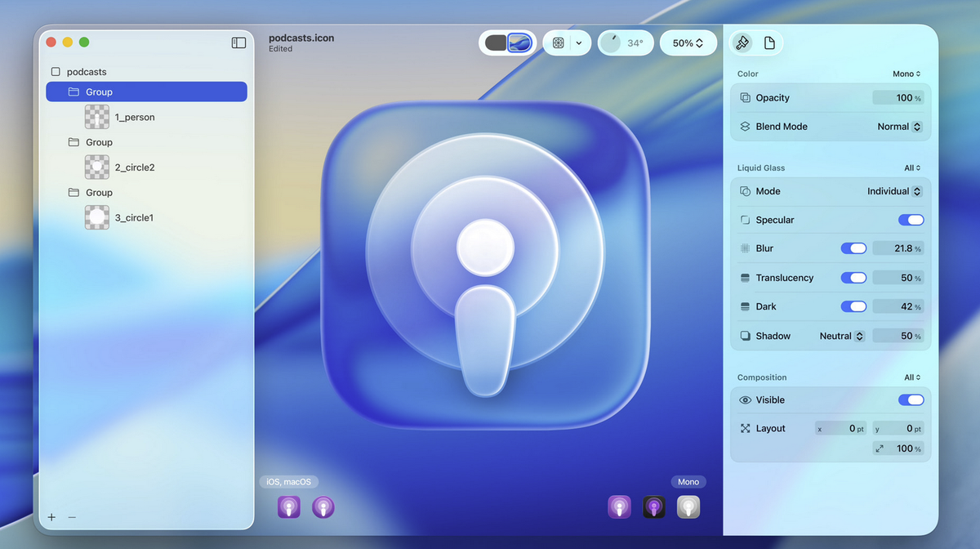Toggle the sidebar with the sidebar icon
The width and height of the screenshot is (980, 549).
point(238,42)
